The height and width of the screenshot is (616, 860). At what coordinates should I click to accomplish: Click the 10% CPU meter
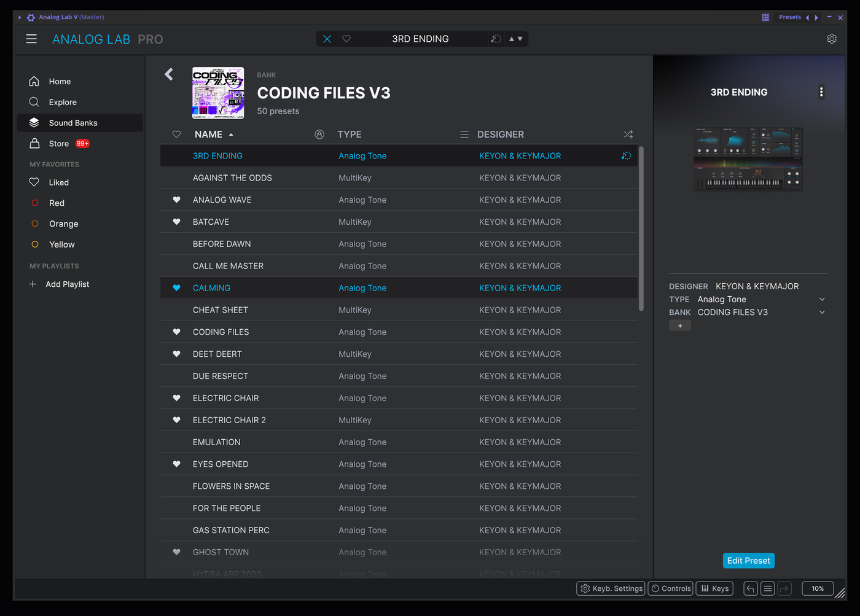(x=818, y=588)
